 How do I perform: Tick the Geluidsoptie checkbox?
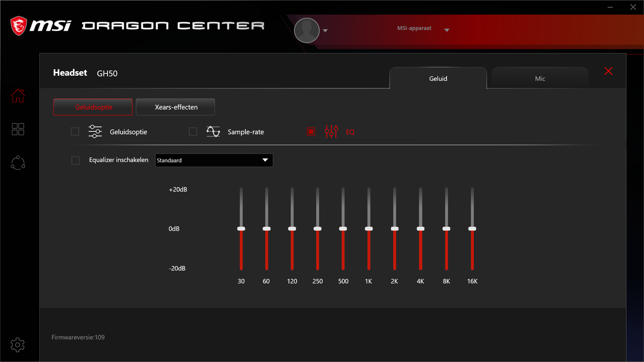(75, 131)
